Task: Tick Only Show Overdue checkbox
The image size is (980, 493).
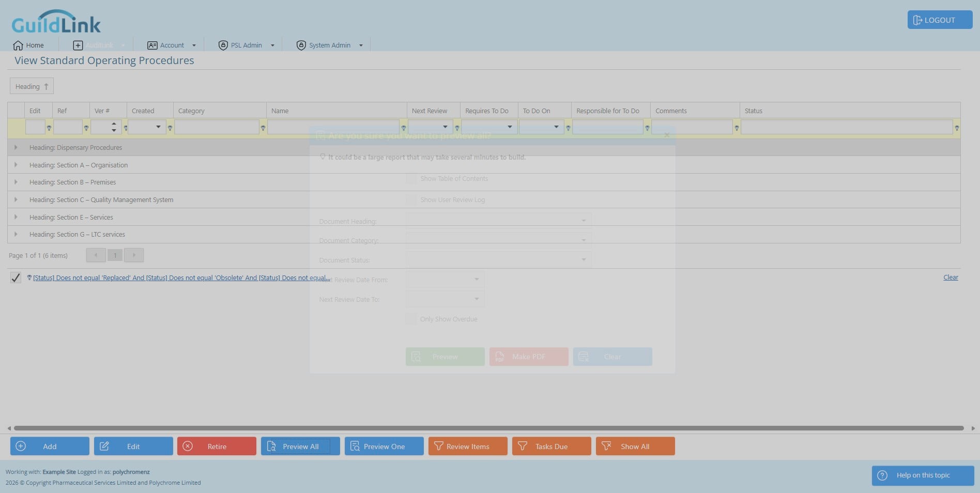Action: coord(411,319)
